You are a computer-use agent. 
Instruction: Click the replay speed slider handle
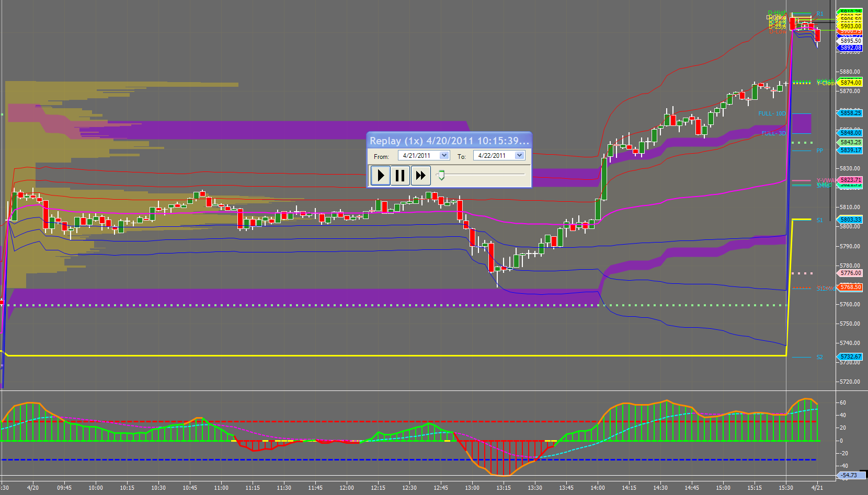(441, 175)
